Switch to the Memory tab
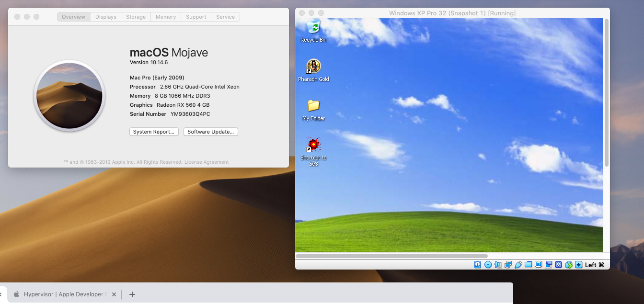Viewport: 644px width, 304px height. coord(166,17)
